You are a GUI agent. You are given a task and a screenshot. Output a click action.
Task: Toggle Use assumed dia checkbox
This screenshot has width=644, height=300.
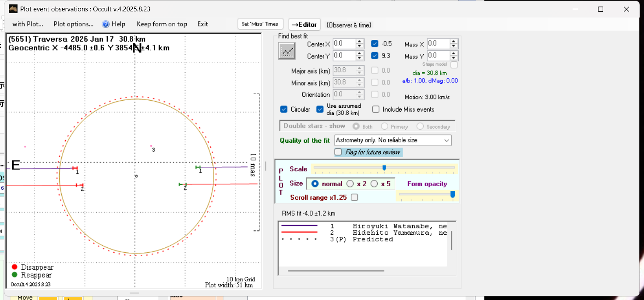[x=320, y=109]
